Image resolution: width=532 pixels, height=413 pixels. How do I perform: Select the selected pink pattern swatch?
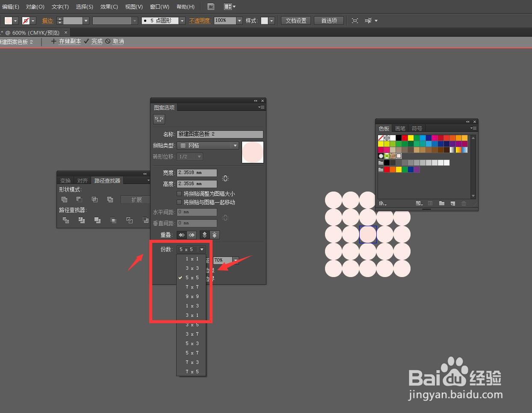point(399,156)
